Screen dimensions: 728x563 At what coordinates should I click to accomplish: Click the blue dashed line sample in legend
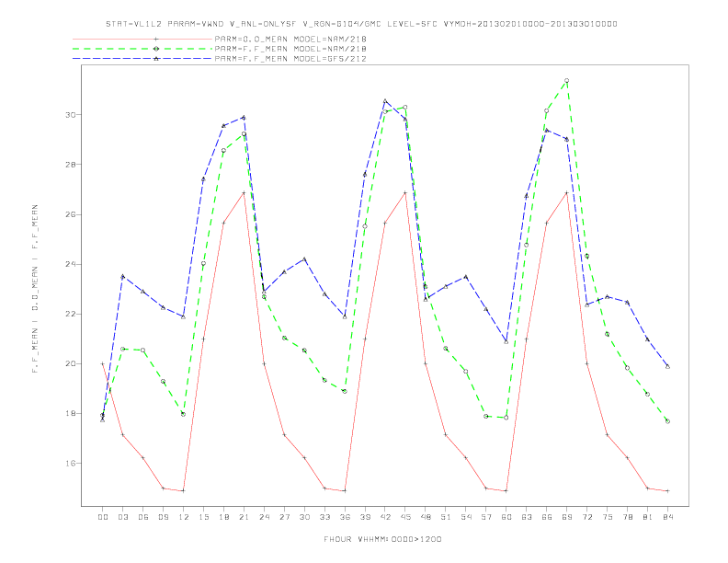click(x=142, y=59)
